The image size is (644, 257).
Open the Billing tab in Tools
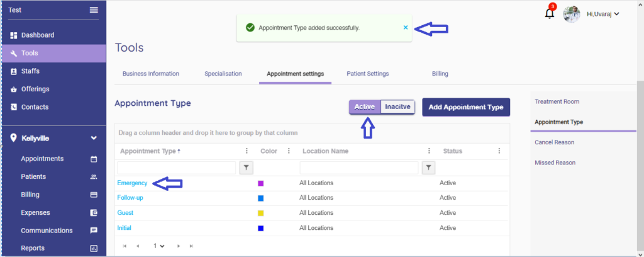(x=440, y=74)
